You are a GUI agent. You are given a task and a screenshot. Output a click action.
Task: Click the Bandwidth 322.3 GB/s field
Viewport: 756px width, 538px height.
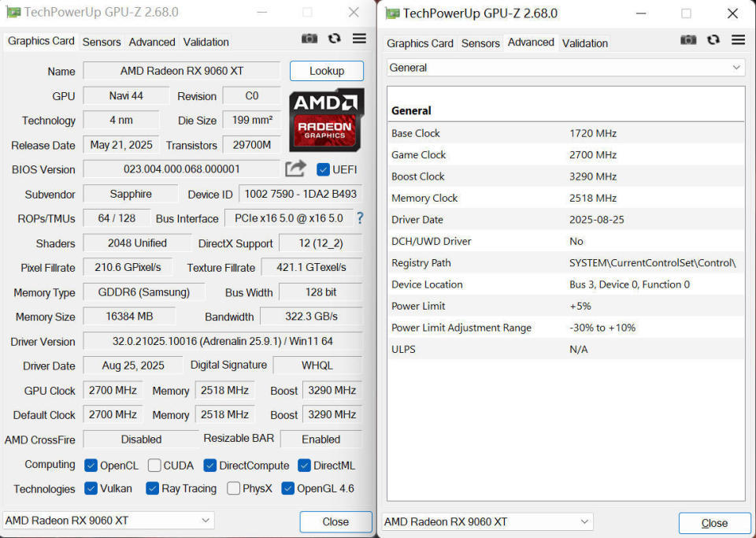[x=311, y=316]
